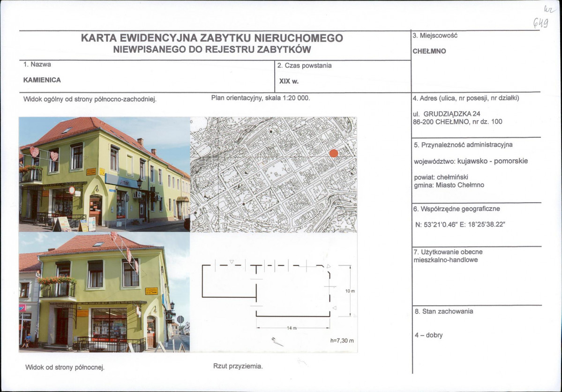
Task: Select the '6. Współrzędne geograficzne' label
Action: pyautogui.click(x=457, y=209)
